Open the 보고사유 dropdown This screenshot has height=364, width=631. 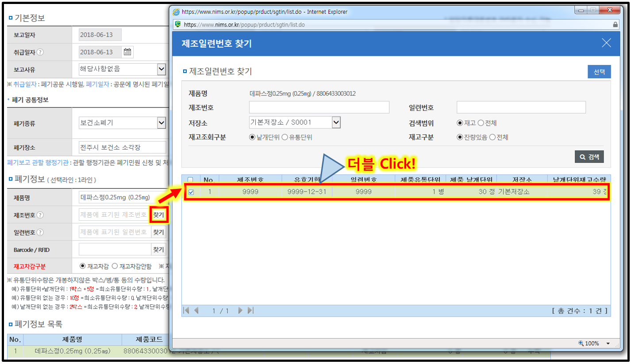[162, 69]
